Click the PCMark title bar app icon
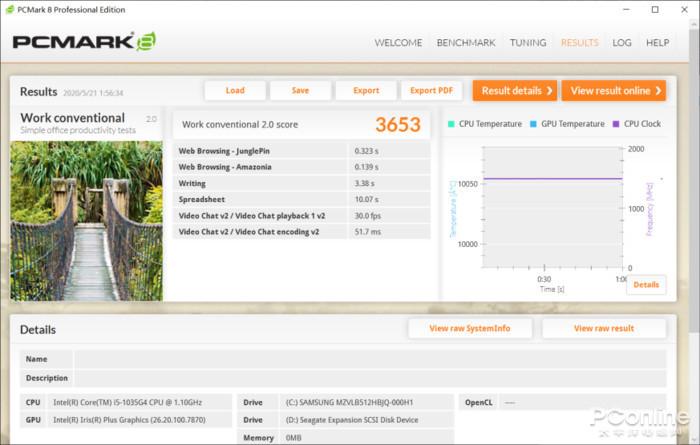Screen dimensions: 700x445 [x=9, y=9]
